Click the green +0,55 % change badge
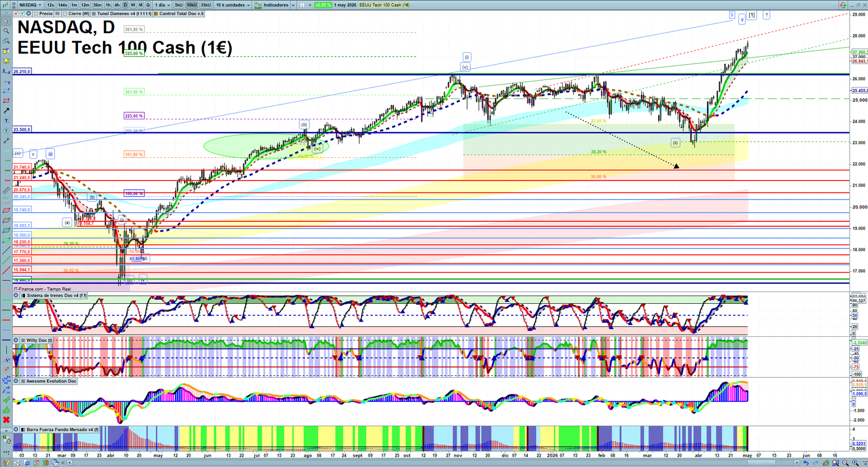Screen dimensions: 868x467 pos(323,5)
